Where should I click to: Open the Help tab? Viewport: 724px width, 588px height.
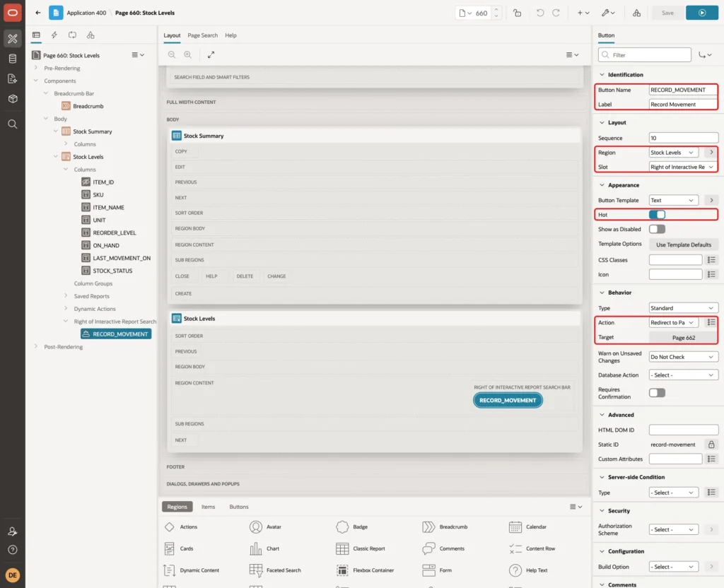click(231, 35)
